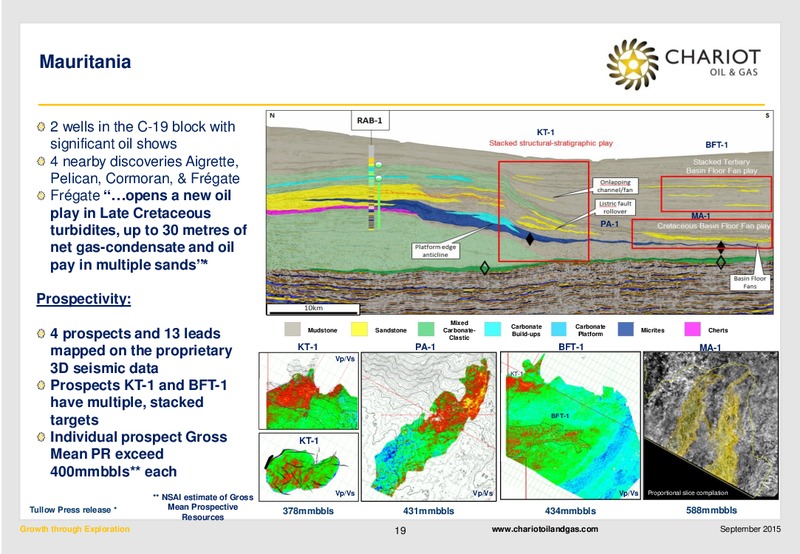Click the NSAI estimate footnote text
800x554 pixels.
tap(203, 507)
